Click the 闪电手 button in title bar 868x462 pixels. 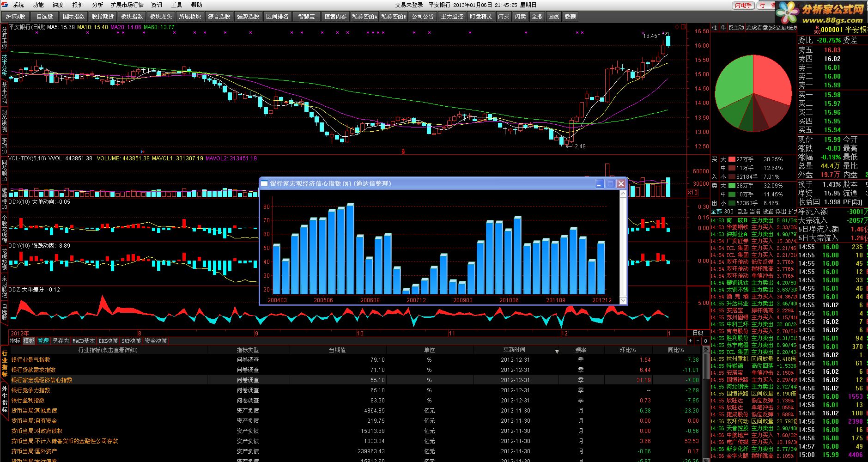pyautogui.click(x=743, y=5)
